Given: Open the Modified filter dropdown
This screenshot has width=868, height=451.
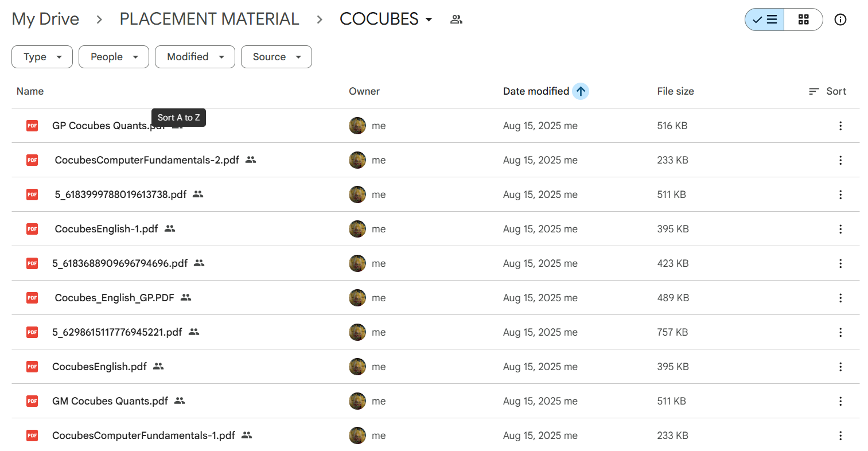Looking at the screenshot, I should tap(194, 57).
